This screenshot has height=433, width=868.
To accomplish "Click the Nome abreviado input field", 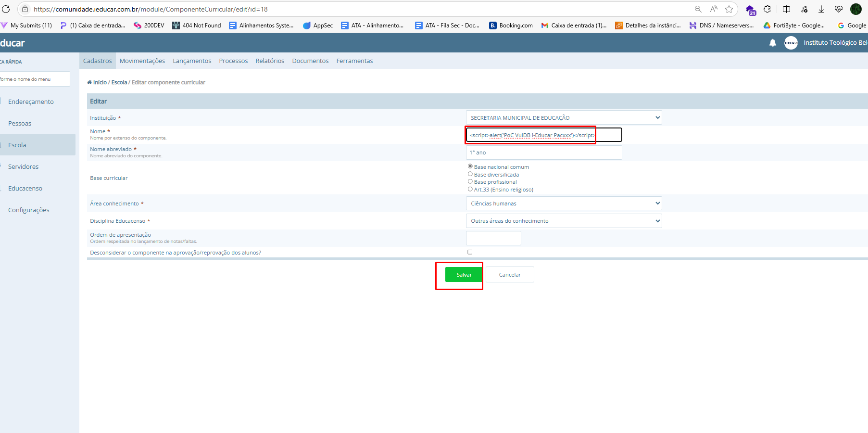I will [544, 153].
